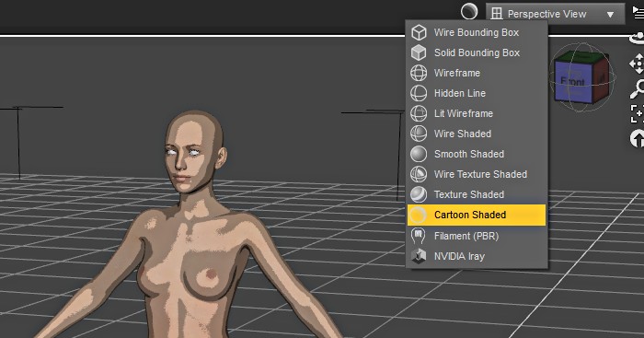Choose Solid Bounding Box from the menu
Image resolution: width=644 pixels, height=338 pixels.
pyautogui.click(x=477, y=52)
